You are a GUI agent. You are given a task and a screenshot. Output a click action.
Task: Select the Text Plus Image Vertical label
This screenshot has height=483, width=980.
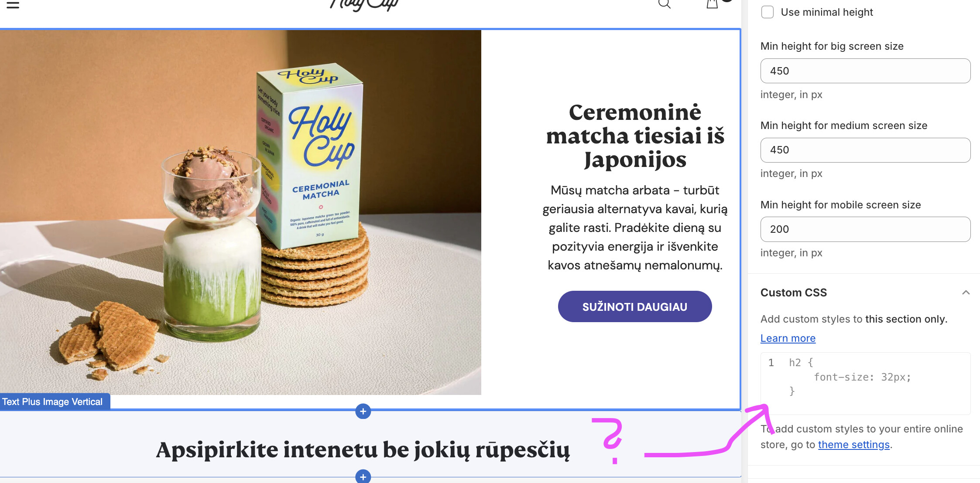point(52,401)
